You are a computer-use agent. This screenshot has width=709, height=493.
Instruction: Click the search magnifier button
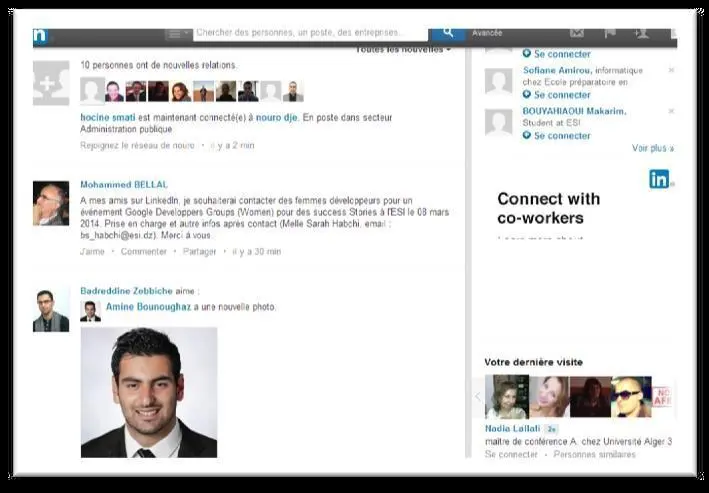tap(448, 33)
